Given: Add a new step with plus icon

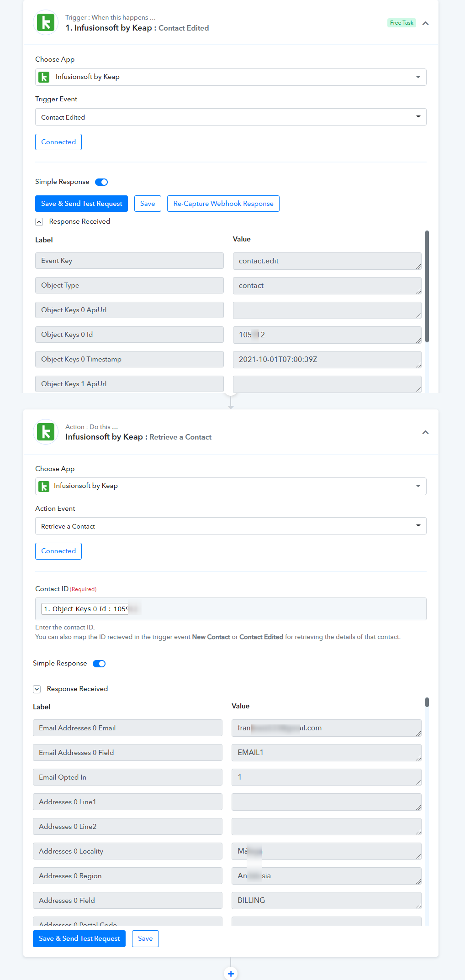Looking at the screenshot, I should pos(231,974).
